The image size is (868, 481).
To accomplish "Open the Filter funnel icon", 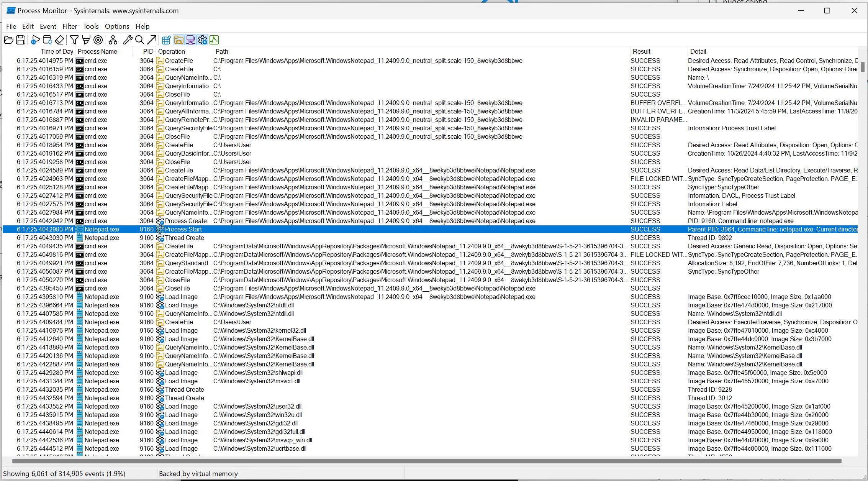I will click(x=74, y=40).
